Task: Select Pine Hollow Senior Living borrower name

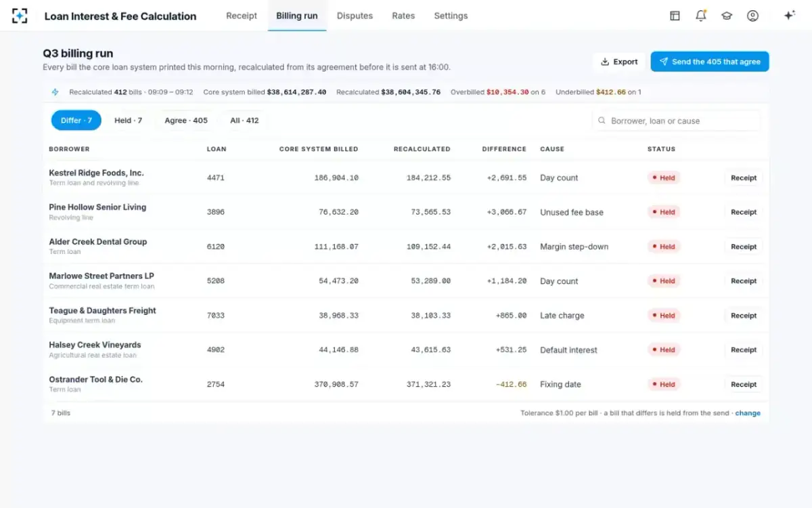Action: point(97,207)
